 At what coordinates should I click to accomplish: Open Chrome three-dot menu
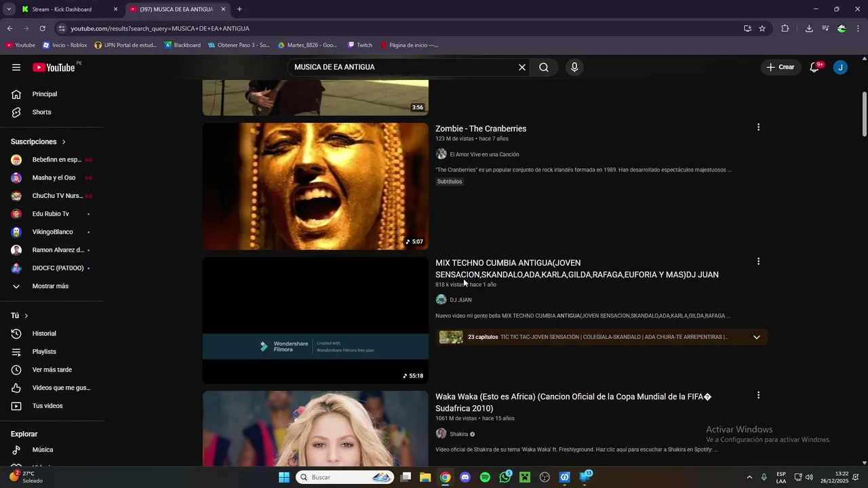(859, 28)
